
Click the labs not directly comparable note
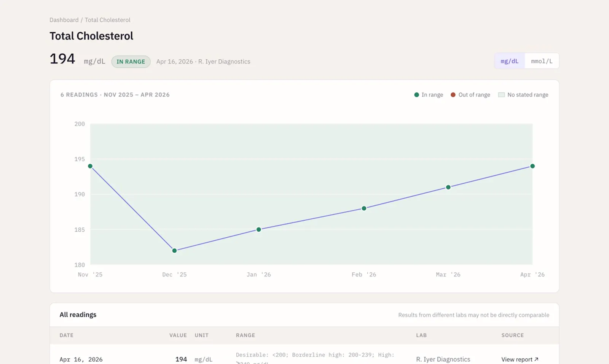474,315
